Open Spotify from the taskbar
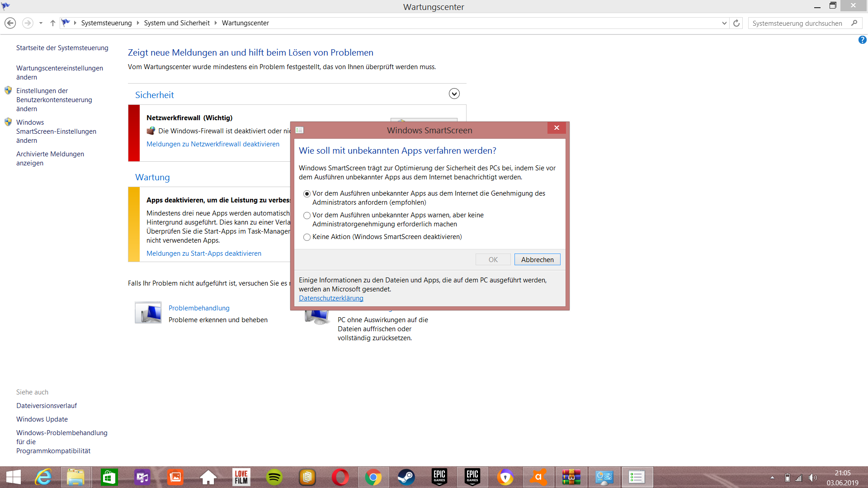 pos(274,477)
